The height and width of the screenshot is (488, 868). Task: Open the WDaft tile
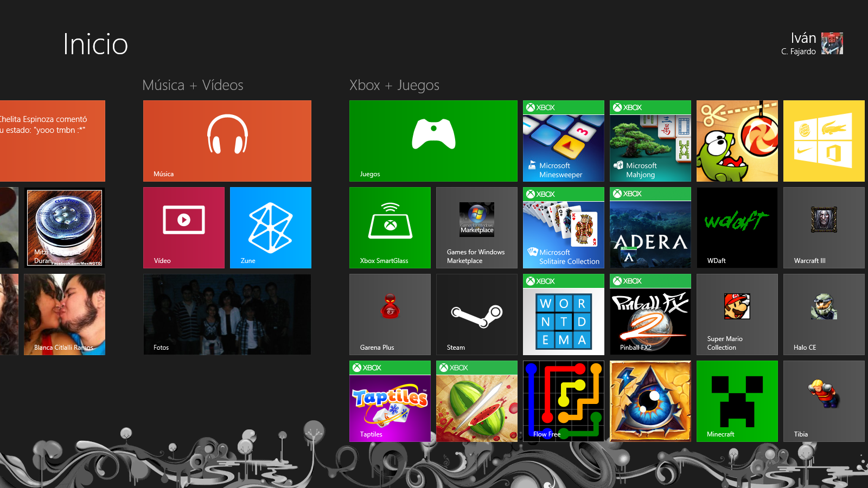[x=737, y=228]
